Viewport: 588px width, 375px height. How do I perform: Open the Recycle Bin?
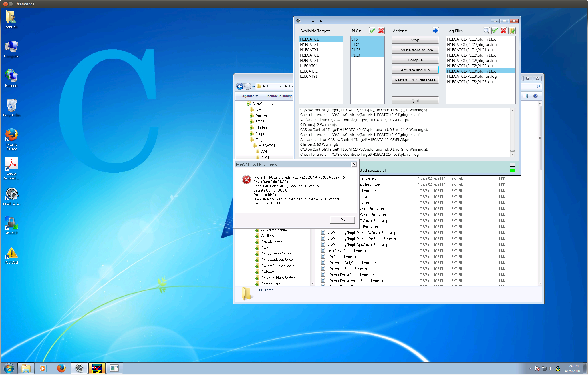click(11, 108)
